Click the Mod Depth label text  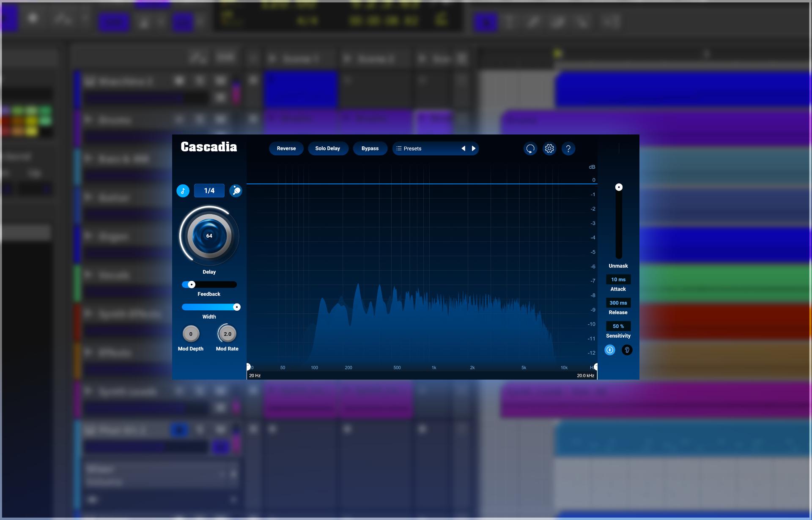coord(191,349)
